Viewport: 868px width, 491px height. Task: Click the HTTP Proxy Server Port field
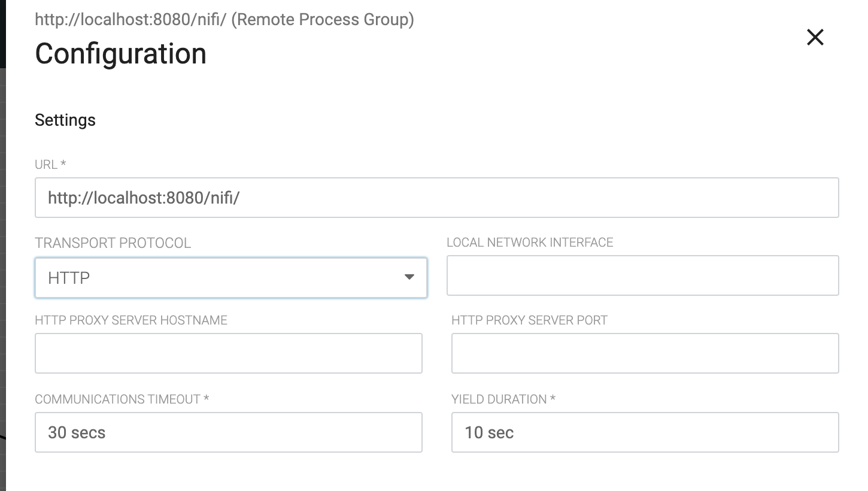click(x=644, y=353)
